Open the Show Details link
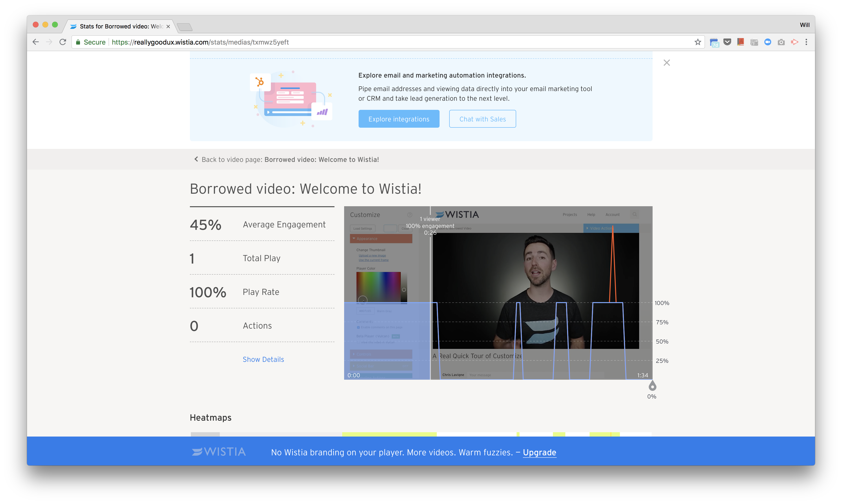 click(x=263, y=359)
